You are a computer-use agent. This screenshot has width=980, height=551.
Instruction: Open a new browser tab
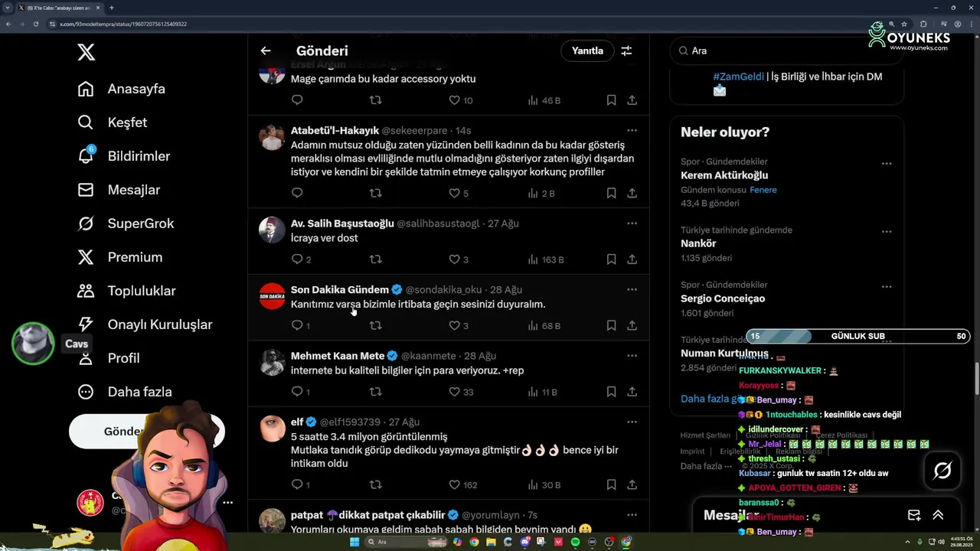[112, 8]
